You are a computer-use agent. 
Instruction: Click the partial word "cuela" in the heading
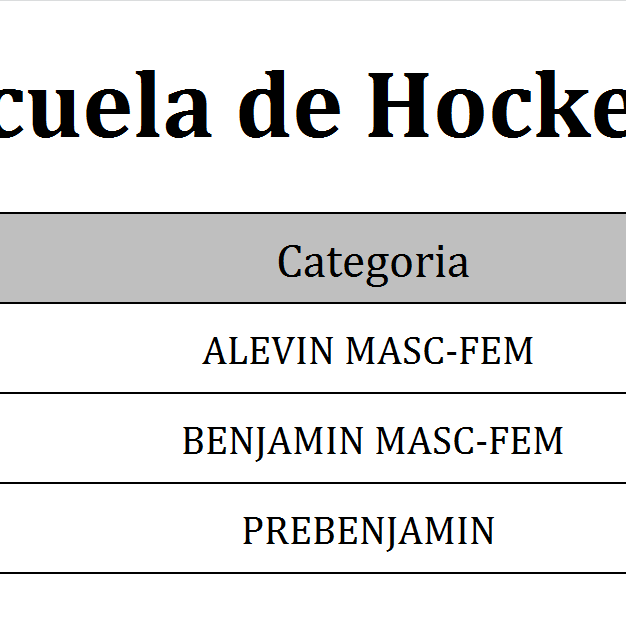tap(105, 105)
